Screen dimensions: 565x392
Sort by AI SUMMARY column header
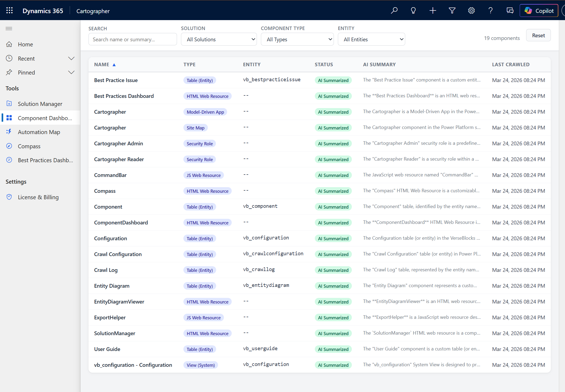379,64
